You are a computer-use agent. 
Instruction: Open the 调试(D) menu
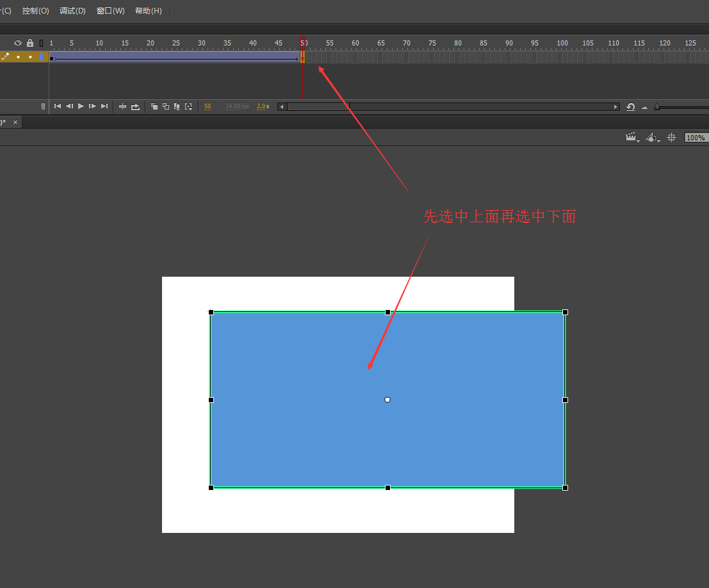[x=72, y=11]
